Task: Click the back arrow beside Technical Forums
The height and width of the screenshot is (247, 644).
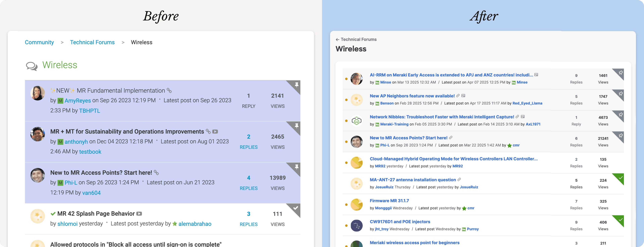Action: 337,39
